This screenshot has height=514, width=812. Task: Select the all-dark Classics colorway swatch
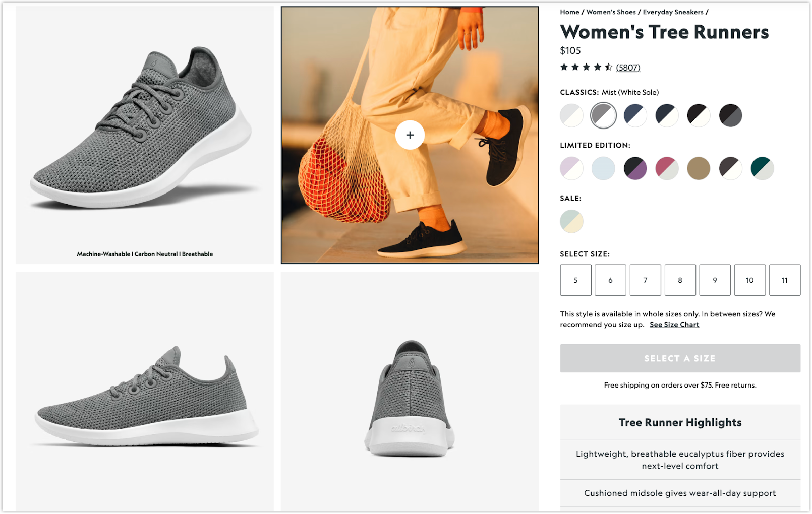(730, 115)
